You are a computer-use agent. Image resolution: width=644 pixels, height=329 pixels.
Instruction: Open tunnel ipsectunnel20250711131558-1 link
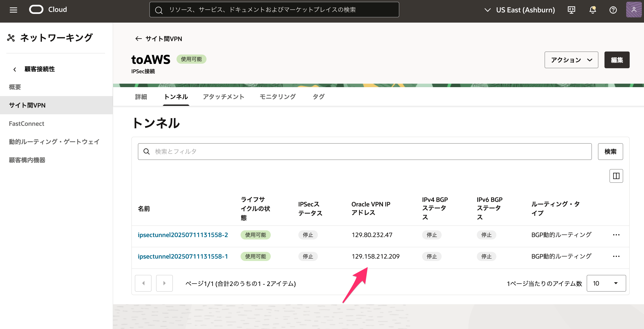click(183, 256)
